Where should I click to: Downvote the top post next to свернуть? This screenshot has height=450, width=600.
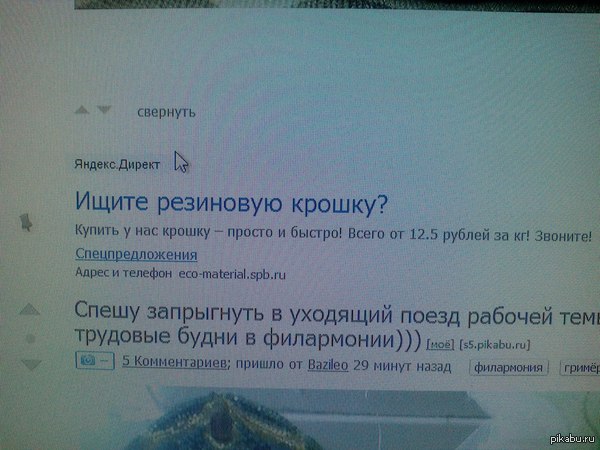click(x=104, y=110)
